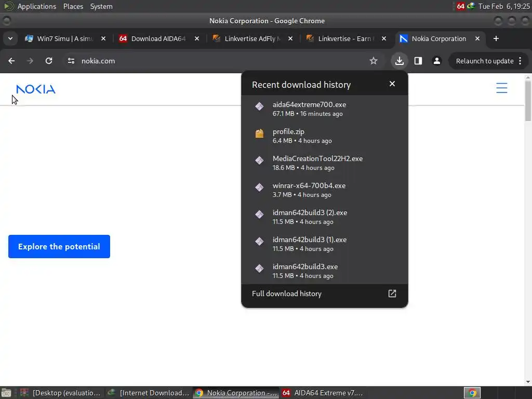Screen dimensions: 532x399
Task: Close the Recent download history popup
Action: click(392, 84)
